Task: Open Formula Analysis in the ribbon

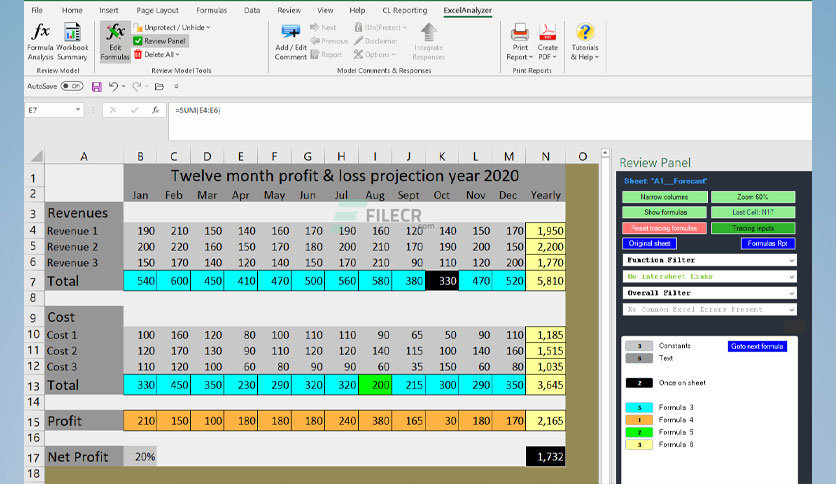Action: [x=41, y=42]
